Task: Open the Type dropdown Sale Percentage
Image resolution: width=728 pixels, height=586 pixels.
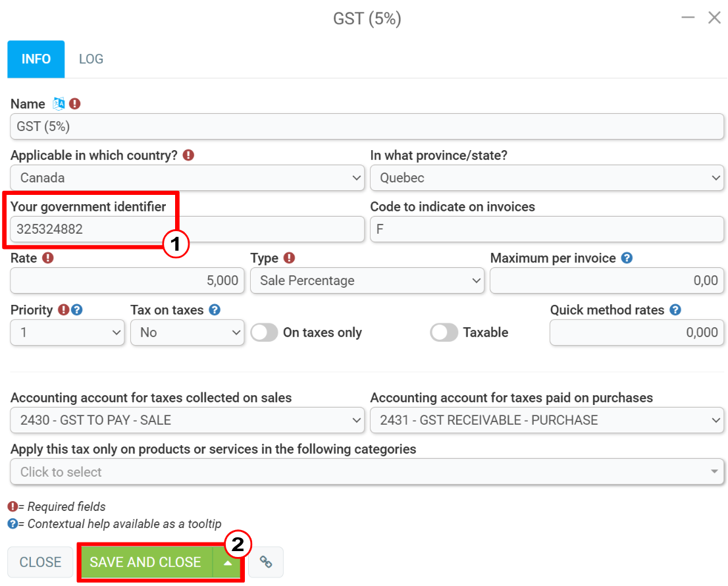Action: (x=367, y=280)
